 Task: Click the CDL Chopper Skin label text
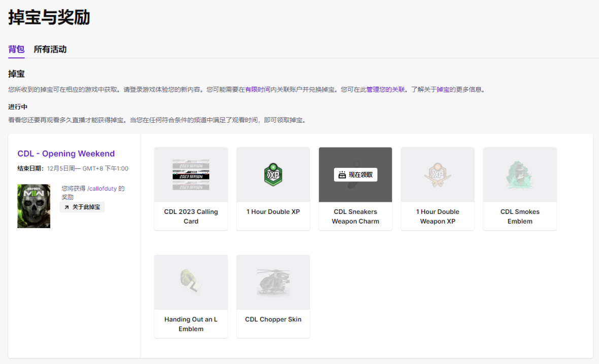click(x=273, y=319)
